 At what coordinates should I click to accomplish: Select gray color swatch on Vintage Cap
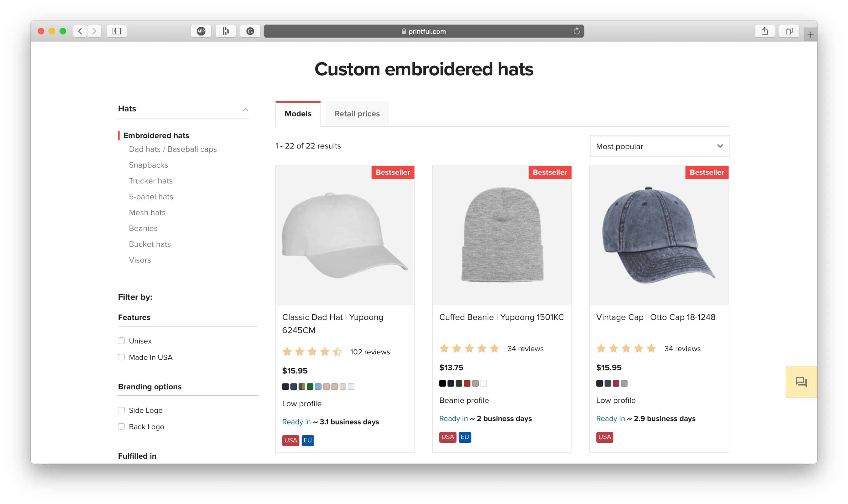(624, 383)
